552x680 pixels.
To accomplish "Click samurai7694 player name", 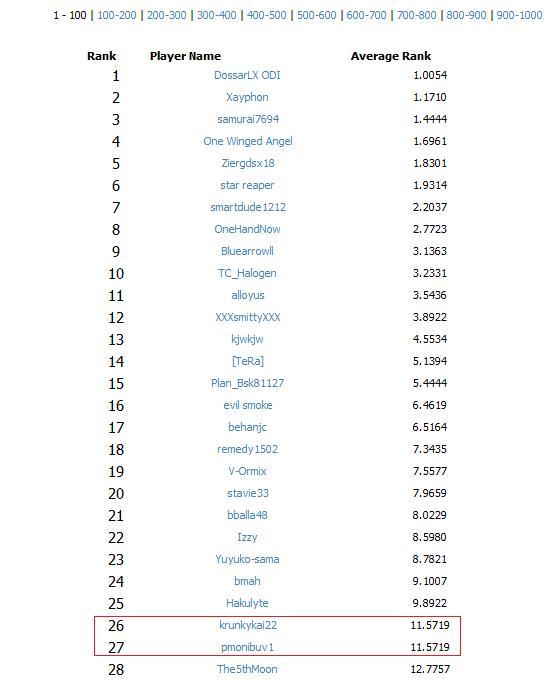I will [248, 119].
